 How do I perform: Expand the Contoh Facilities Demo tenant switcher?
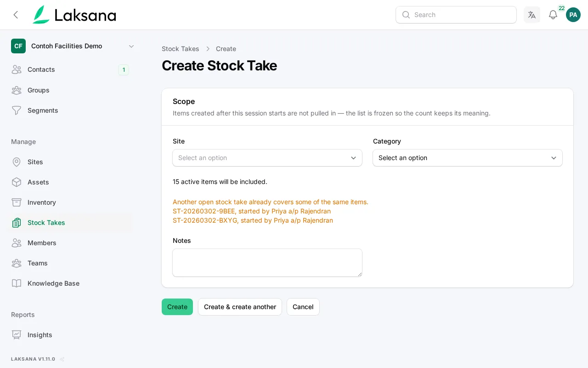tap(73, 46)
